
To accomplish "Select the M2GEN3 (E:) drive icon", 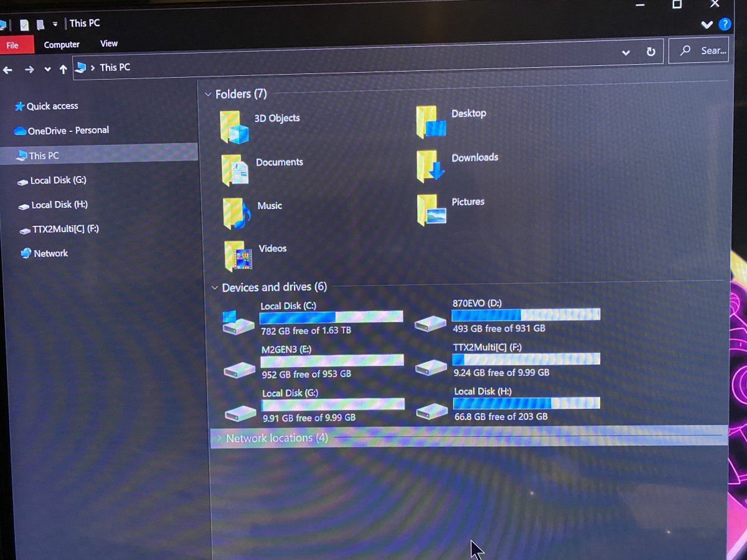I will point(240,370).
